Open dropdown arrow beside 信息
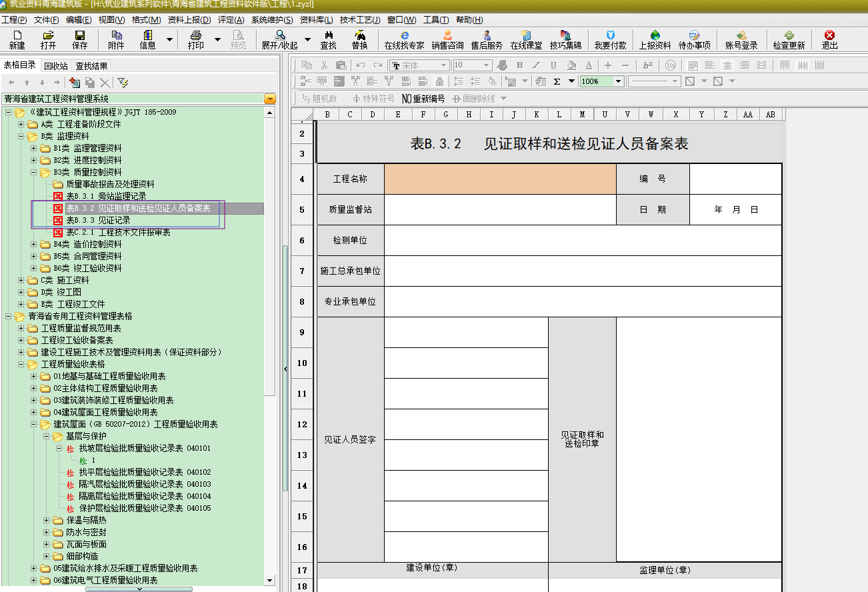Image resolution: width=868 pixels, height=592 pixels. pyautogui.click(x=169, y=40)
